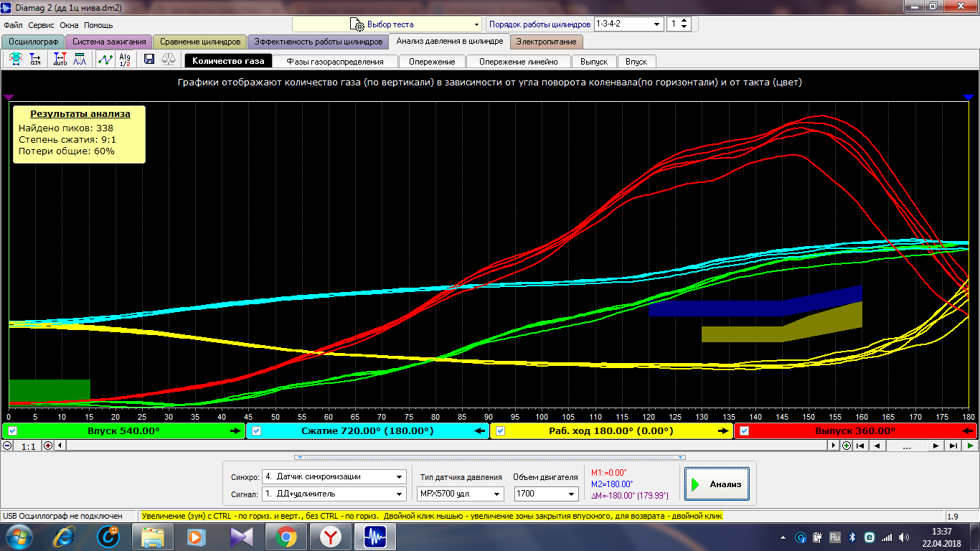Click the Bluetooth tray icon
This screenshot has width=980, height=551.
tap(853, 537)
